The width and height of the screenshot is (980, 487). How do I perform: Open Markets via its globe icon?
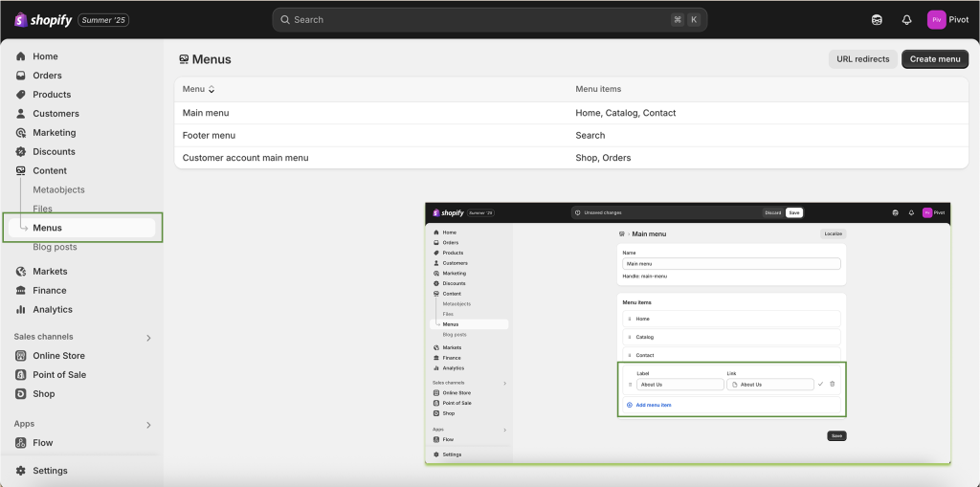(x=21, y=272)
